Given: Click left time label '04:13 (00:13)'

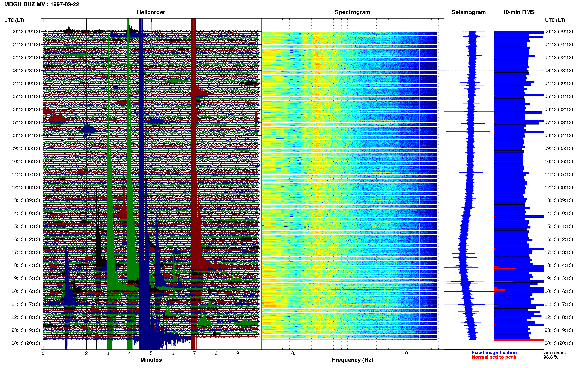Looking at the screenshot, I should tap(26, 83).
